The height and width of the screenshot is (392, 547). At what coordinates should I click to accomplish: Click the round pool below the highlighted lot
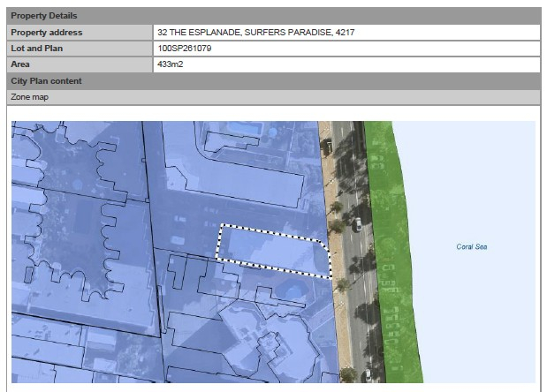292,290
